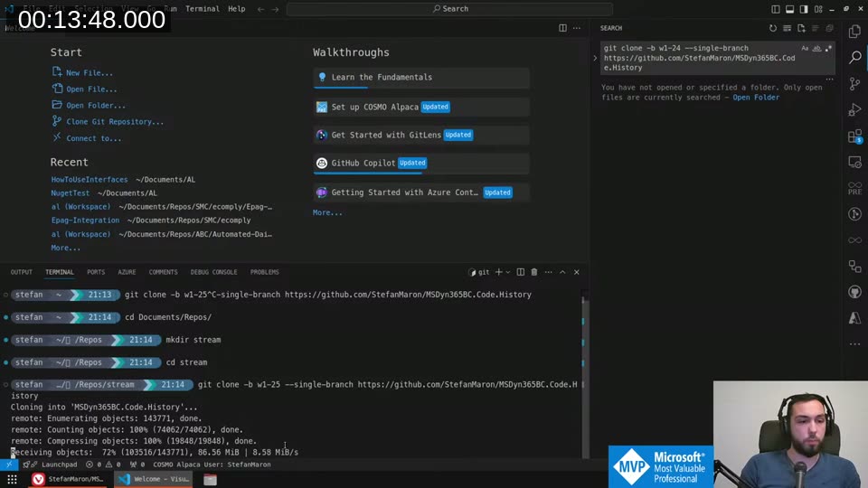The image size is (868, 488).
Task: Kill terminal with the trash icon
Action: coord(534,272)
